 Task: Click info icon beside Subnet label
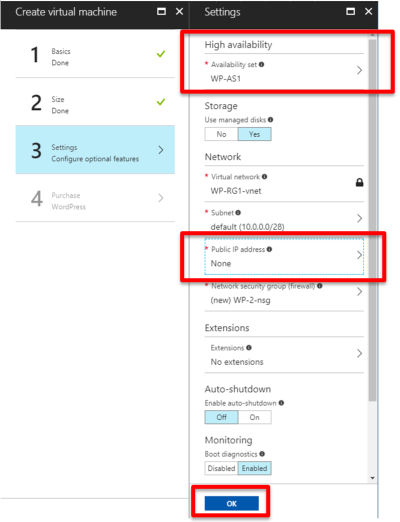(x=238, y=213)
